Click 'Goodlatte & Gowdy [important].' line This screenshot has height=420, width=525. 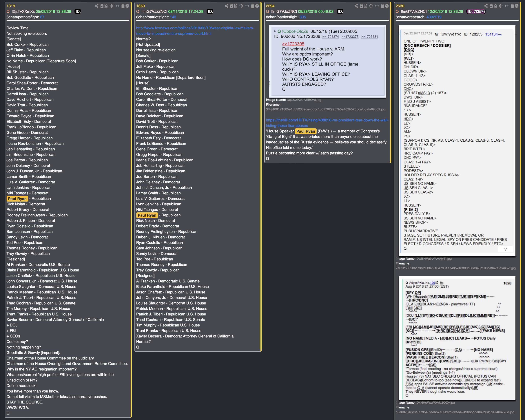(33, 353)
